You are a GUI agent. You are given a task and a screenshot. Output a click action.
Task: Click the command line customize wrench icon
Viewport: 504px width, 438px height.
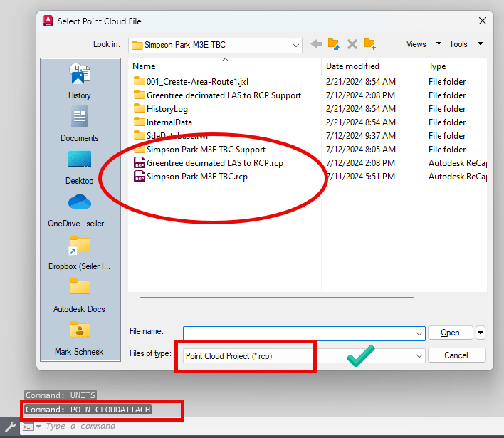tap(10, 427)
